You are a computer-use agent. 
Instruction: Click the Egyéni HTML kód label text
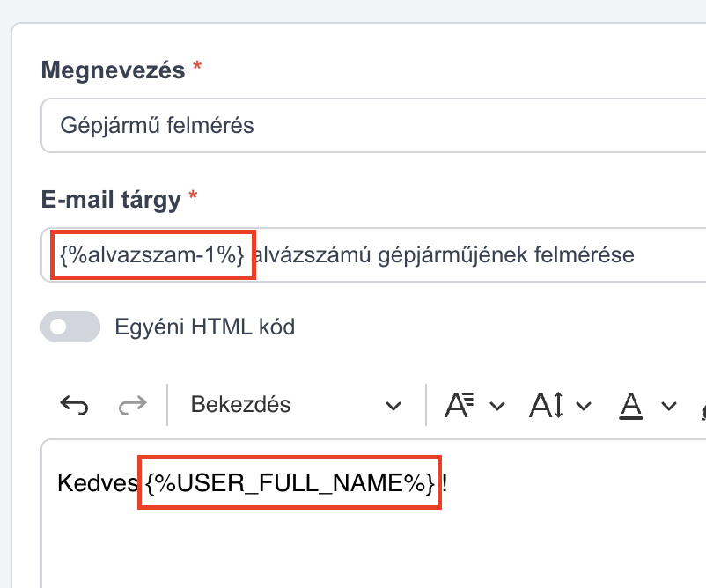coord(205,327)
